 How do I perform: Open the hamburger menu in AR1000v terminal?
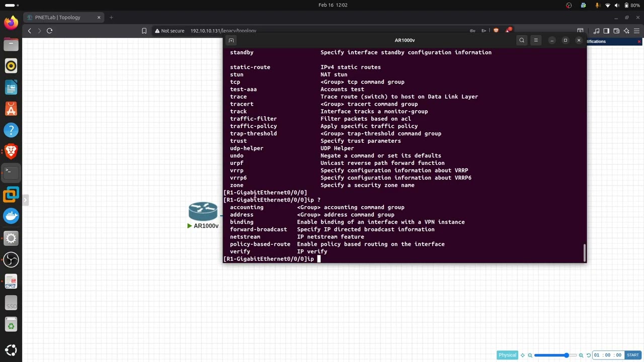pyautogui.click(x=536, y=40)
